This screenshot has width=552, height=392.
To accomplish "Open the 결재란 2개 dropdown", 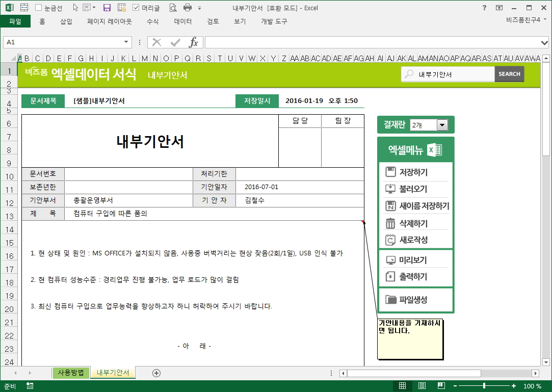I will point(441,125).
